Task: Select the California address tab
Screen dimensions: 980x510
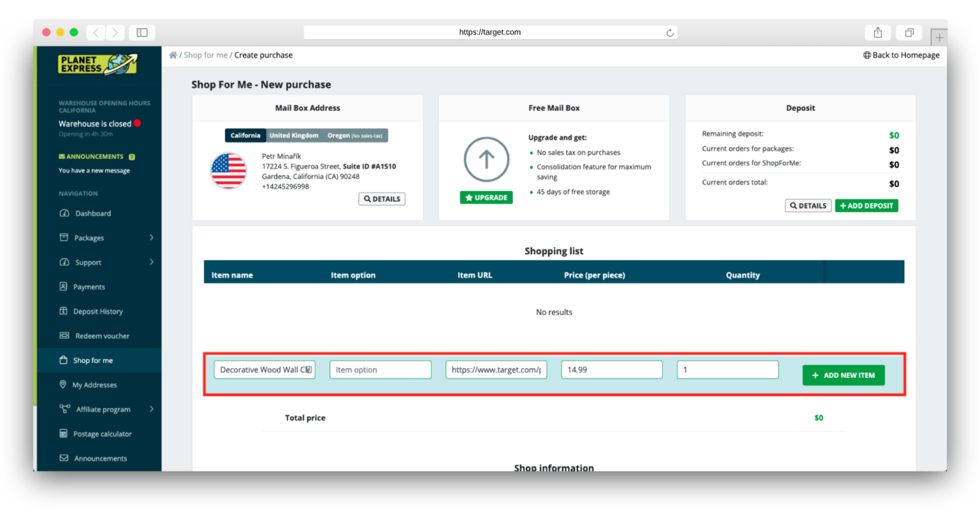Action: (245, 135)
